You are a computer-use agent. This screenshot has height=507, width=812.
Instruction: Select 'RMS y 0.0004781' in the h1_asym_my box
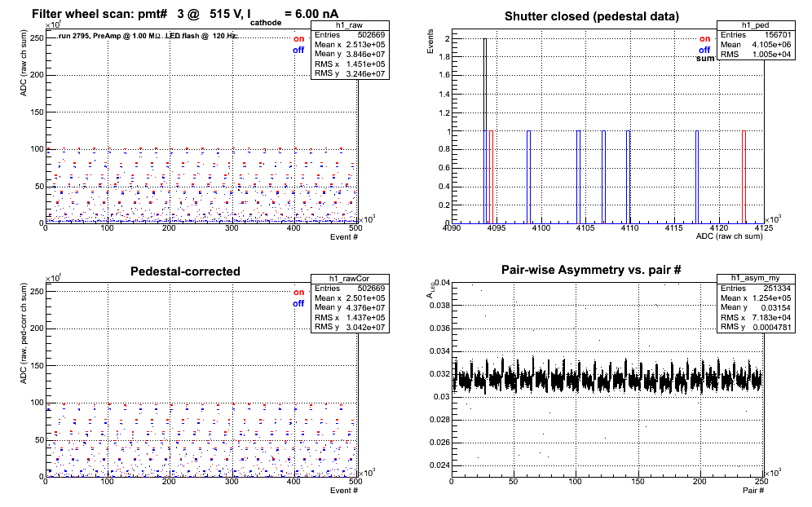(x=756, y=327)
